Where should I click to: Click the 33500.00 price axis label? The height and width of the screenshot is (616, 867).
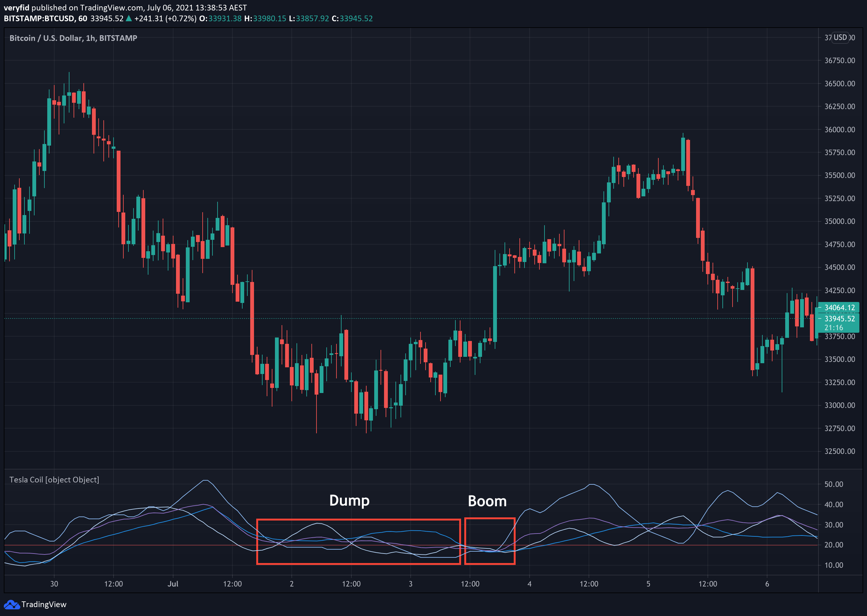(x=840, y=359)
